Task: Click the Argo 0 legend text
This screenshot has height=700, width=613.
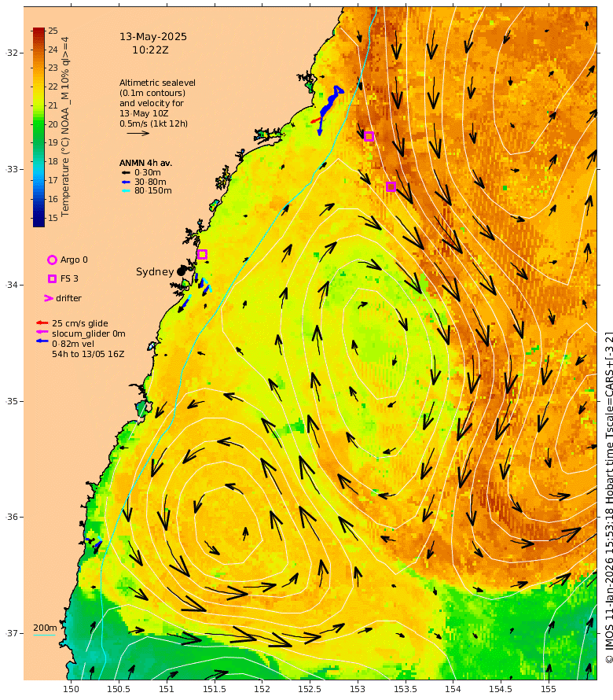Action: (x=74, y=260)
